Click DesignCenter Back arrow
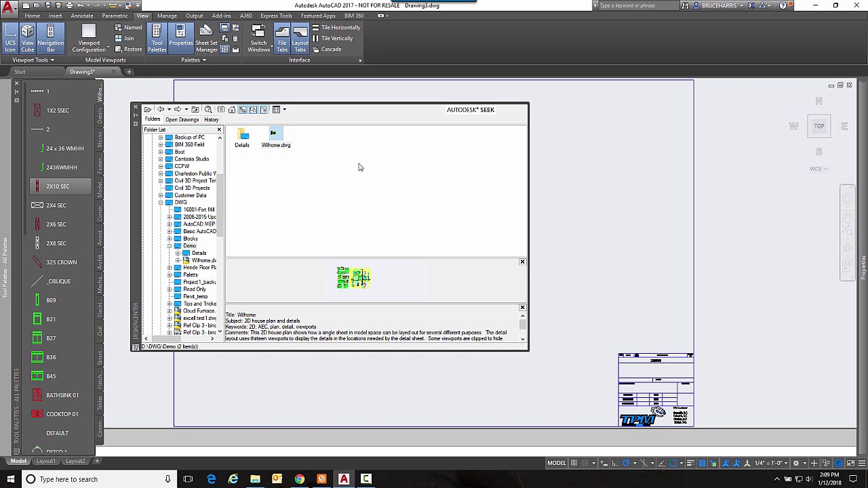The image size is (868, 488). 161,109
